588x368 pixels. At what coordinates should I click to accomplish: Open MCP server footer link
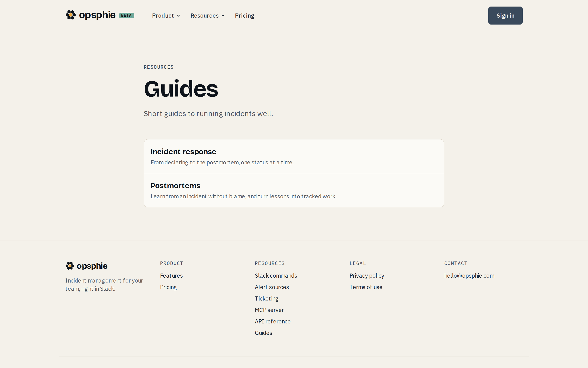[x=269, y=310]
